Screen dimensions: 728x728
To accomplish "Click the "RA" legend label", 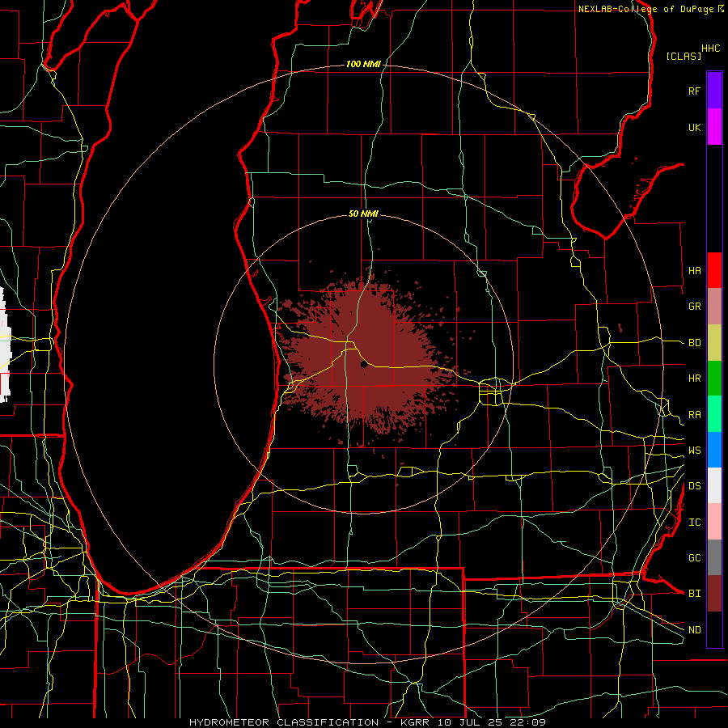I will [x=694, y=415].
